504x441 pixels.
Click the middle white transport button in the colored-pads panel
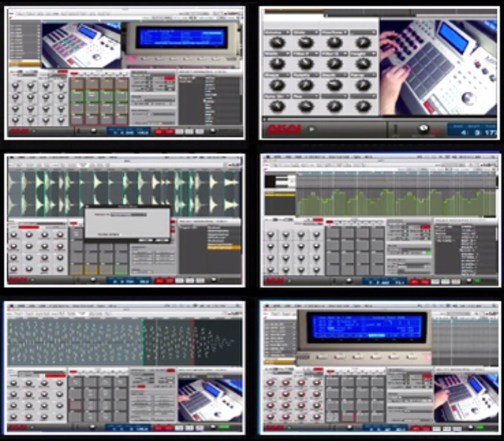click(x=189, y=131)
